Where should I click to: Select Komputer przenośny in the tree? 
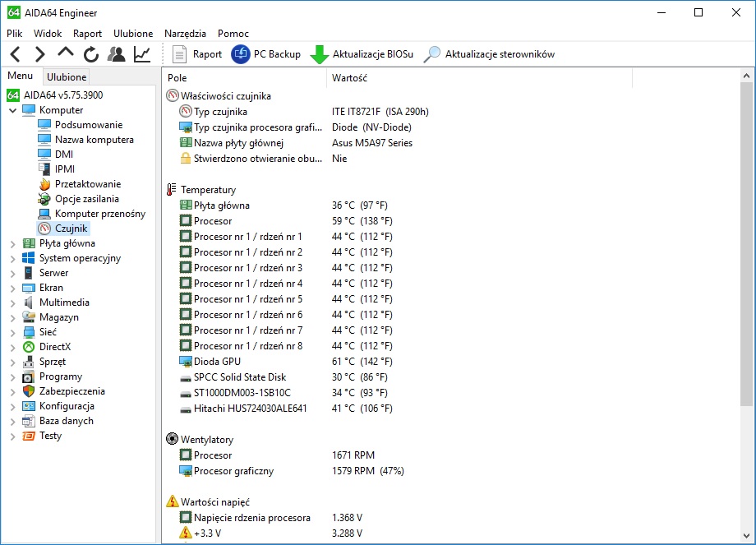100,214
